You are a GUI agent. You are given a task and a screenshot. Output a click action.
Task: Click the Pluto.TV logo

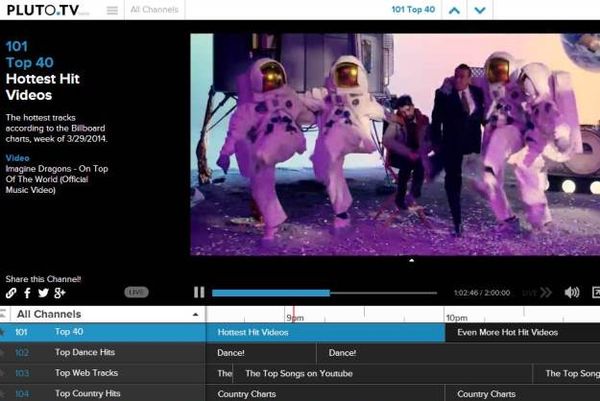47,10
